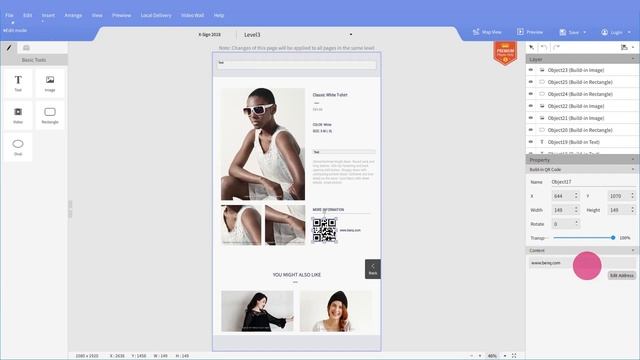Click the www.benq.com address field
The image size is (640, 360).
[x=582, y=263]
